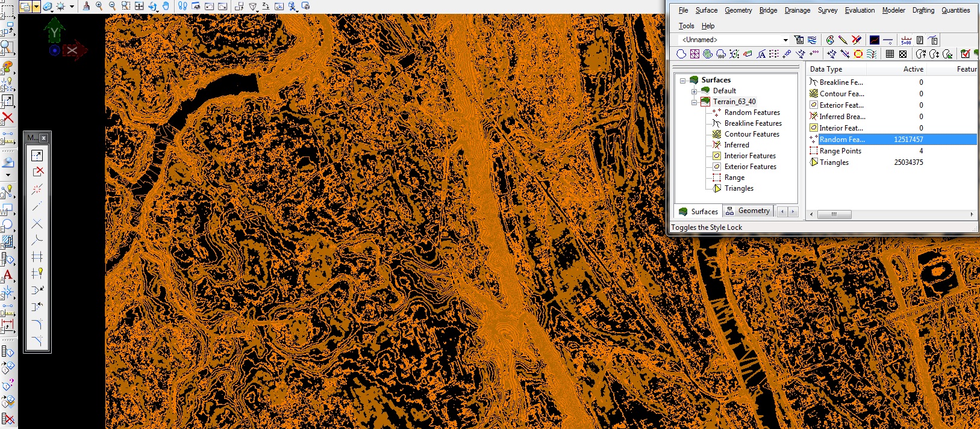Select the Zoom Out tool in the view toolbar
This screenshot has width=980, height=429.
pos(113,6)
